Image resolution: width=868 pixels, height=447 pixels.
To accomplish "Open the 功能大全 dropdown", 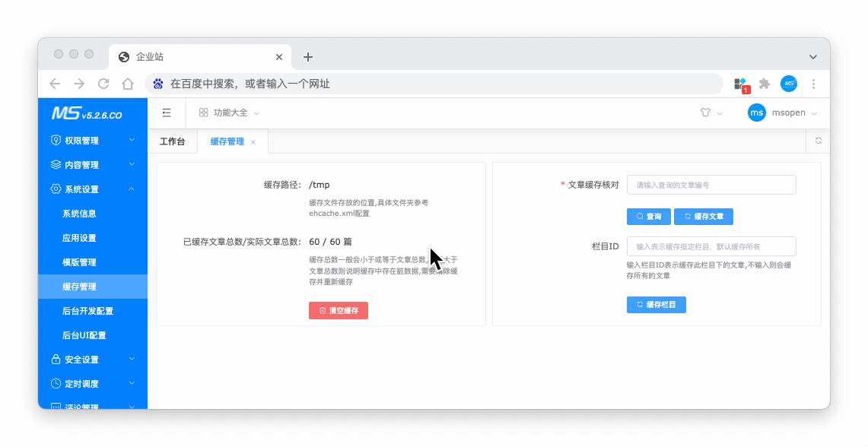I will click(x=230, y=113).
